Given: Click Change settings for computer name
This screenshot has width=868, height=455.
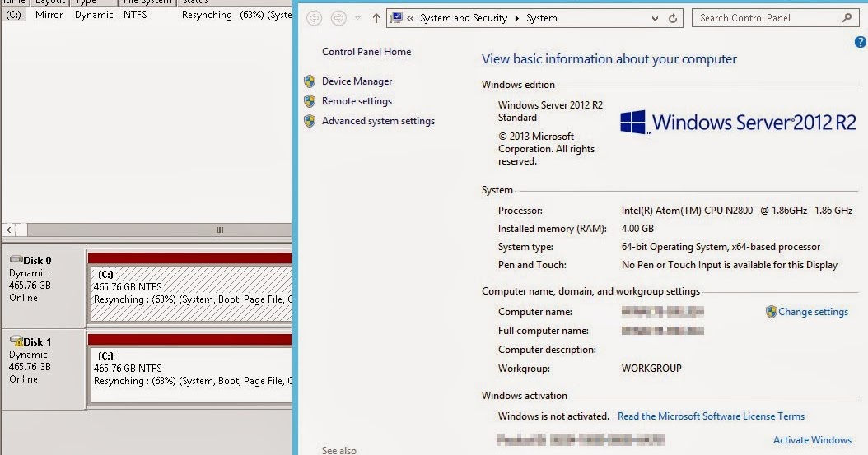Looking at the screenshot, I should click(x=813, y=312).
